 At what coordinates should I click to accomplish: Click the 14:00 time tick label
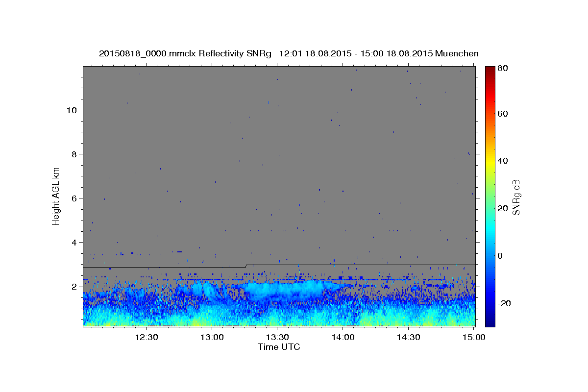(343, 337)
